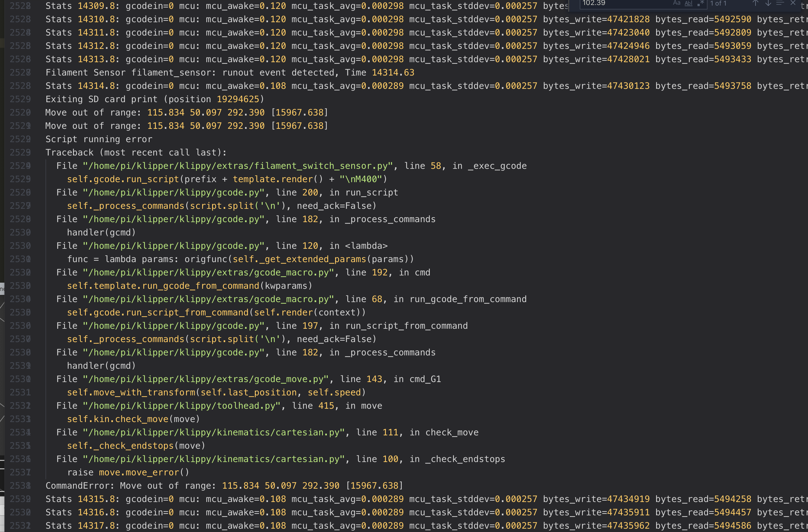Toggle Match Whole Word in find widget
This screenshot has width=808, height=532.
tap(689, 3)
